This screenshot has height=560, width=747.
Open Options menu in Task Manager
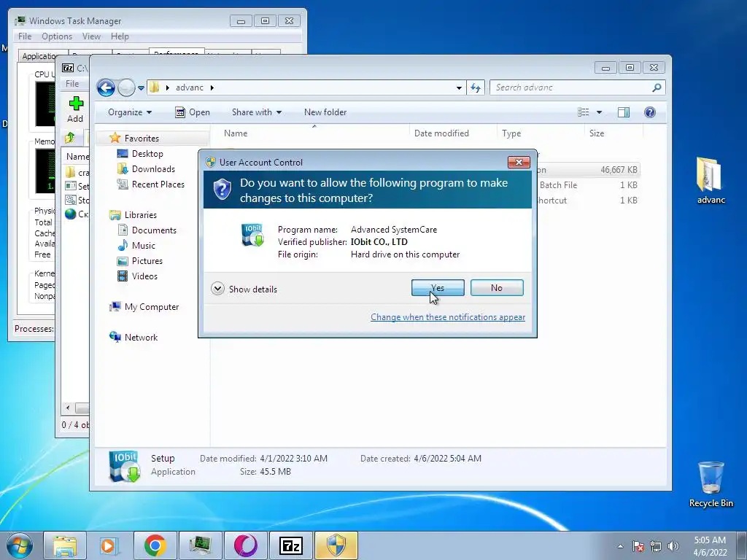click(x=57, y=36)
